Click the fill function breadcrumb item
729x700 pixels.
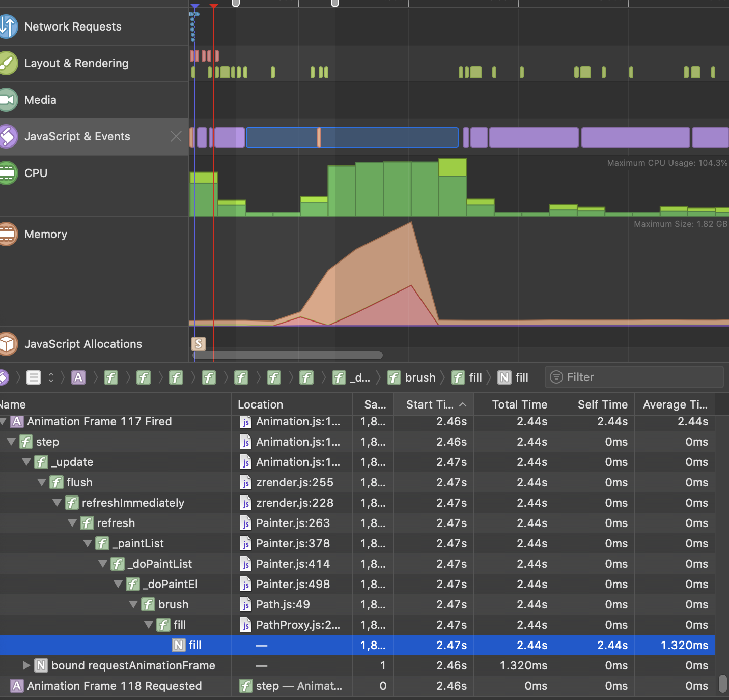(467, 377)
